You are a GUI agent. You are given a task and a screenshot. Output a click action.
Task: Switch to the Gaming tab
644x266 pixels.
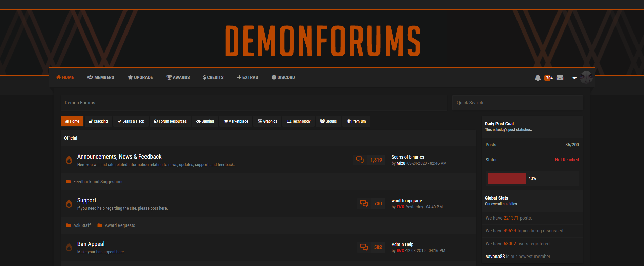point(205,121)
